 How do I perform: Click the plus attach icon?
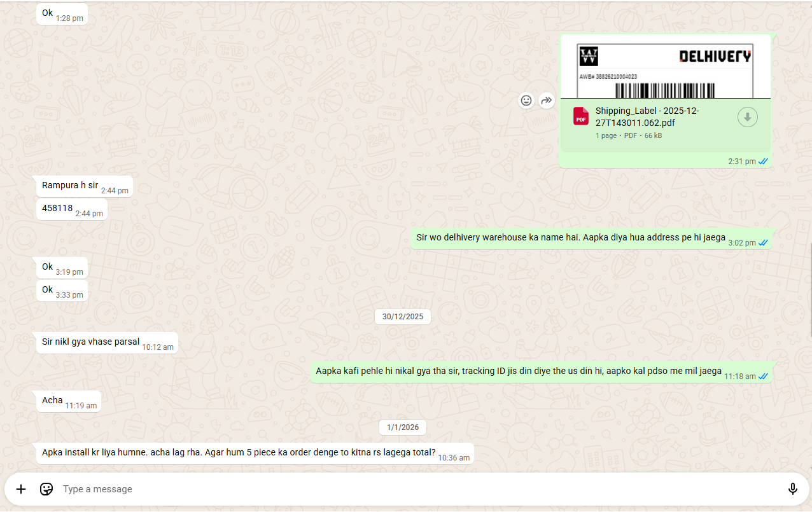(x=21, y=489)
